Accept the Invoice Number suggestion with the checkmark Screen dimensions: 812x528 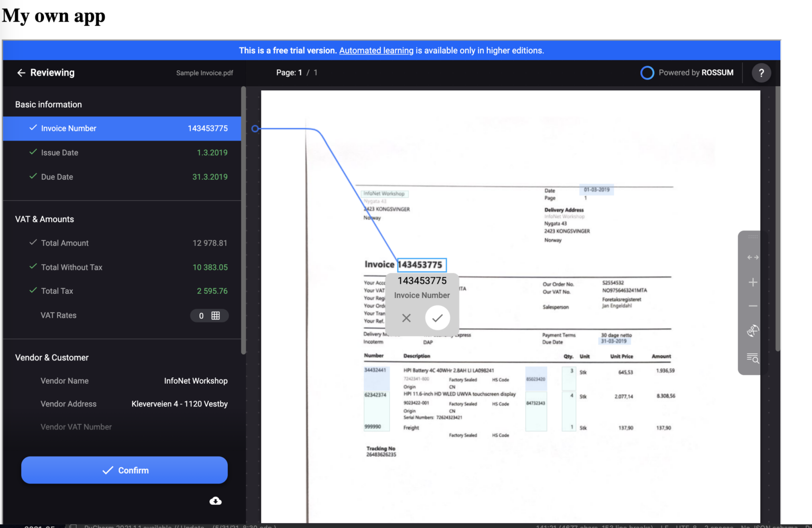(438, 318)
